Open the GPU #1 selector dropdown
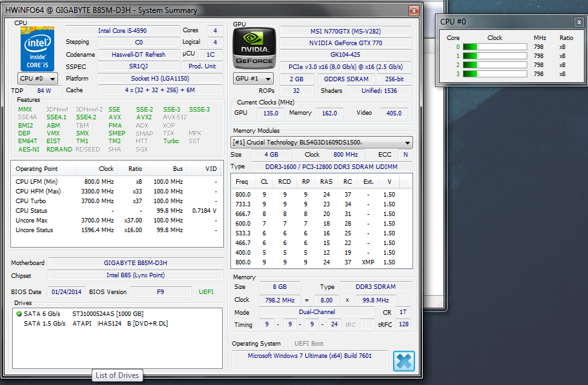 click(253, 79)
